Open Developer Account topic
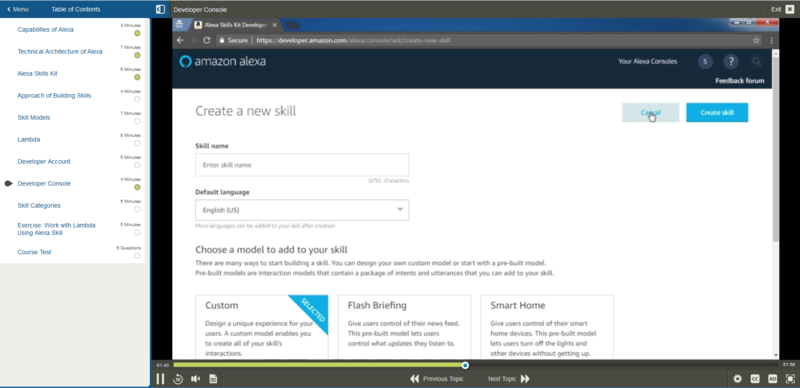This screenshot has width=800, height=388. pos(44,161)
